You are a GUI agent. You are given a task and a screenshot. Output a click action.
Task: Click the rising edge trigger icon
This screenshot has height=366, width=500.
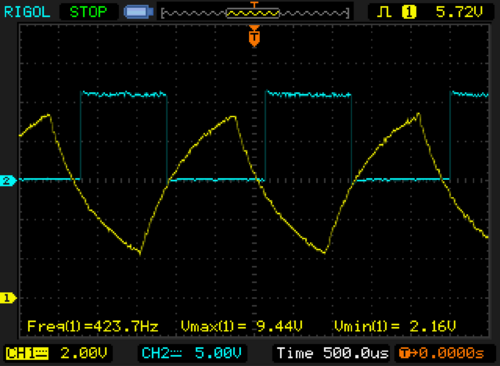pyautogui.click(x=384, y=12)
